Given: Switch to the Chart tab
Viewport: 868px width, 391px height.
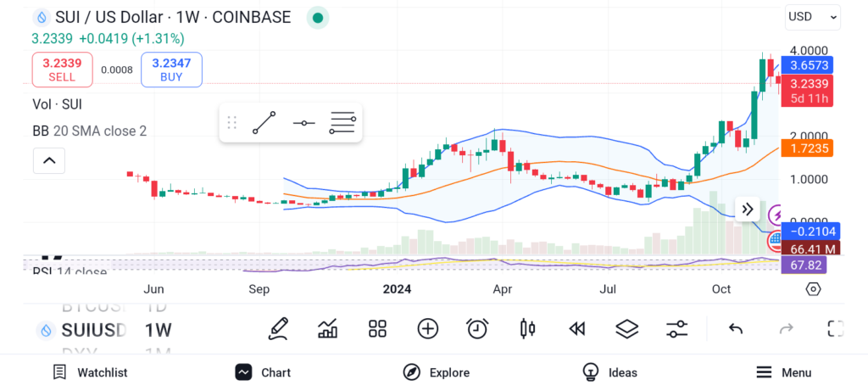Looking at the screenshot, I should click(x=263, y=372).
